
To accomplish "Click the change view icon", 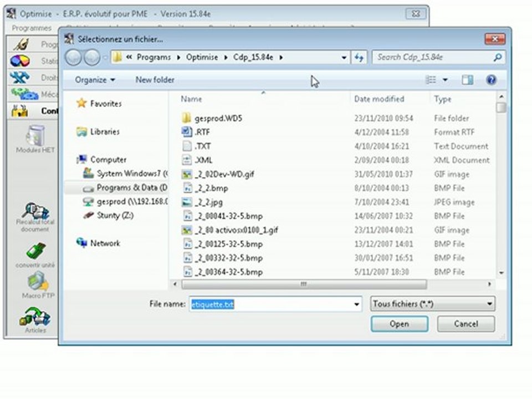I will tap(431, 80).
